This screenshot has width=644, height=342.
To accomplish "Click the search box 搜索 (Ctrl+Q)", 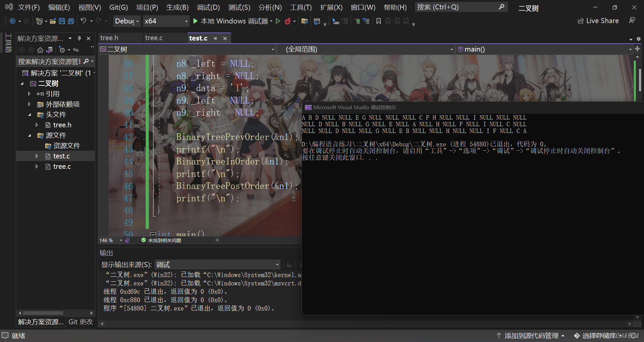I will pyautogui.click(x=461, y=7).
